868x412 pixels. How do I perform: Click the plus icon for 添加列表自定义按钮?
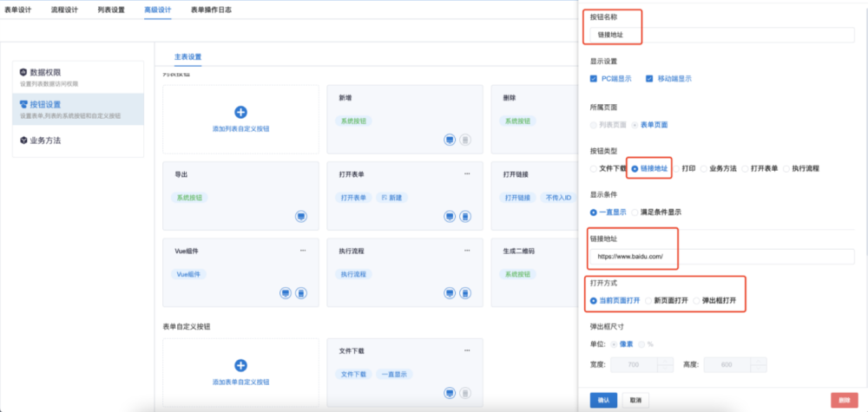241,112
